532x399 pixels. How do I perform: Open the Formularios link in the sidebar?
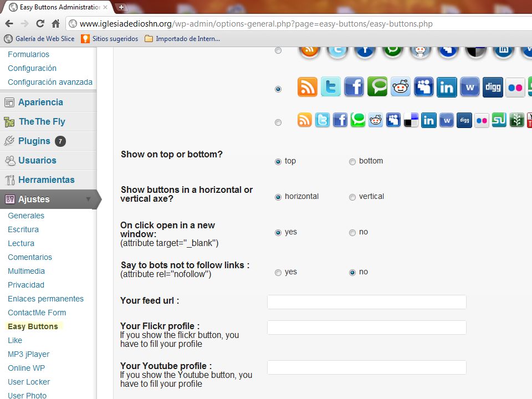[28, 54]
